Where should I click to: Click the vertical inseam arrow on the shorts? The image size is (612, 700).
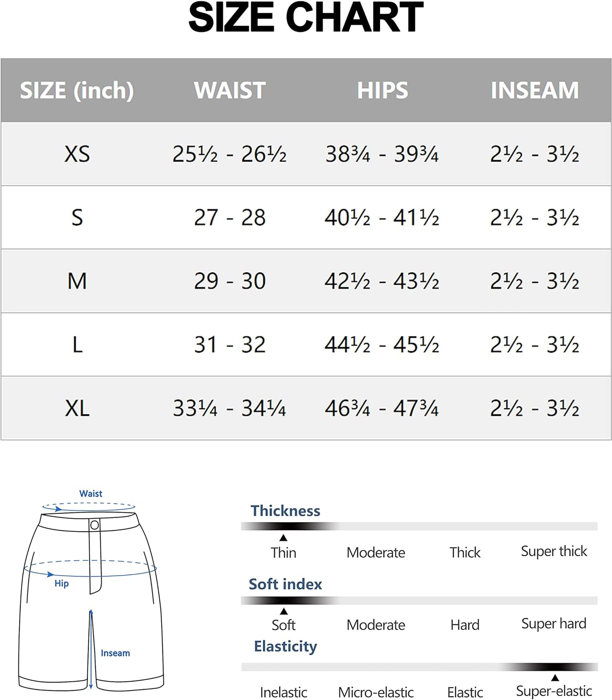click(x=91, y=649)
